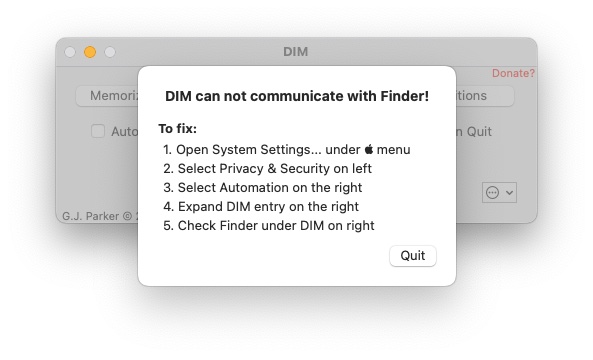Open the Donate? link
Viewport: 593px width, 360px height.
(x=513, y=73)
